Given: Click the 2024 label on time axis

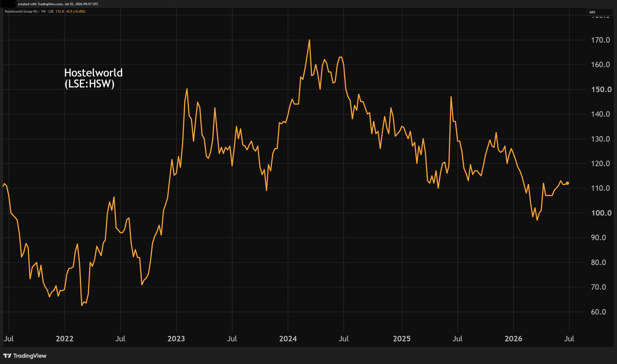Looking at the screenshot, I should coord(288,339).
